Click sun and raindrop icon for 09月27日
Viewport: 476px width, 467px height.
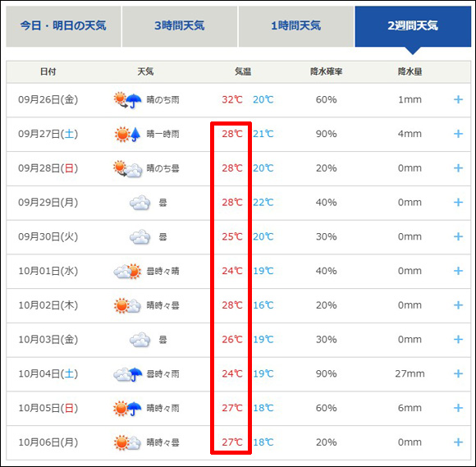coord(127,134)
